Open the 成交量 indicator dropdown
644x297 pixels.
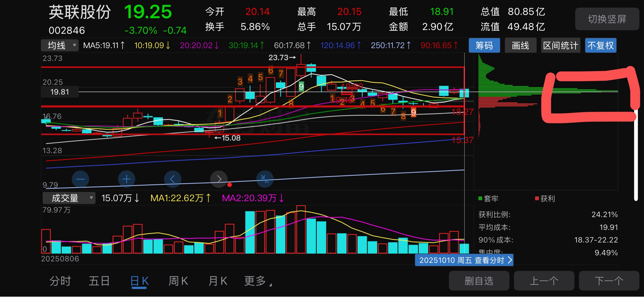(69, 198)
